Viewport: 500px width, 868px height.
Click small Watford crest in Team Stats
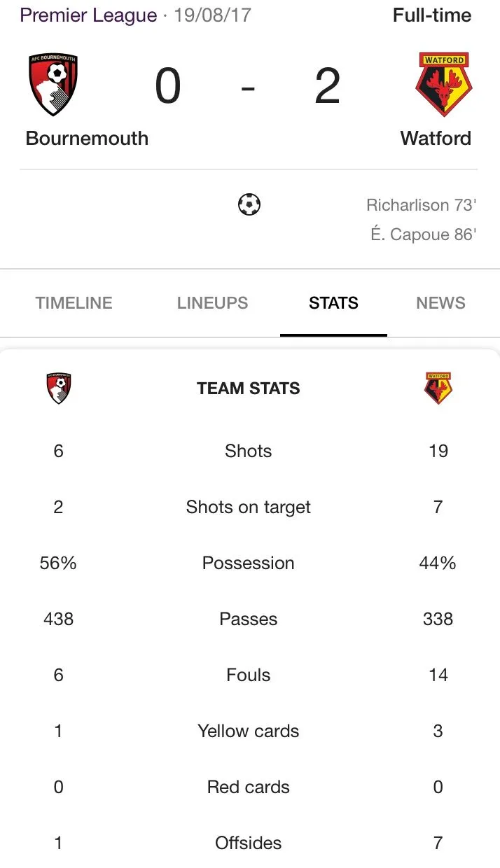pos(438,388)
